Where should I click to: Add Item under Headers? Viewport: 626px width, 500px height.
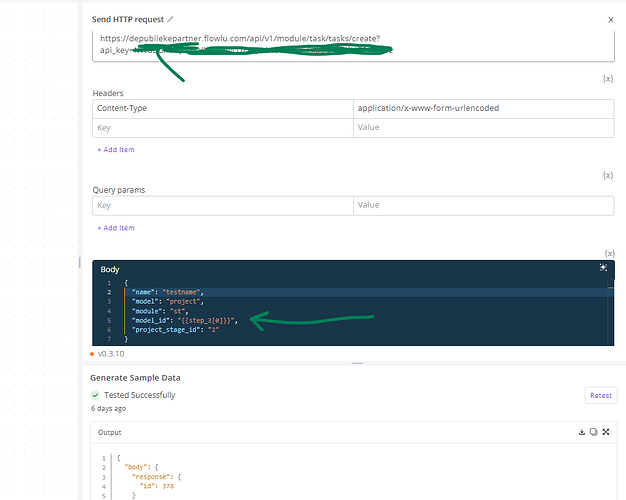click(116, 150)
